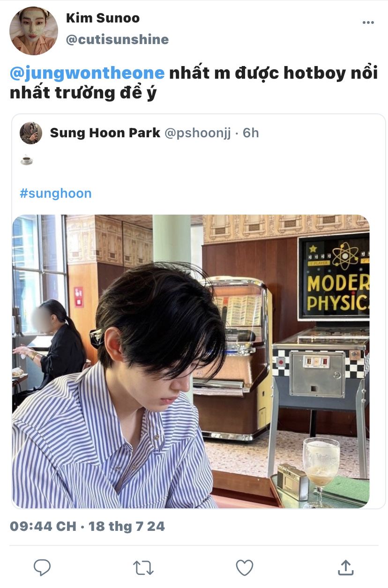Tap the 6h time label on quoted tweet
Screen dimensions: 388x588
coord(251,133)
